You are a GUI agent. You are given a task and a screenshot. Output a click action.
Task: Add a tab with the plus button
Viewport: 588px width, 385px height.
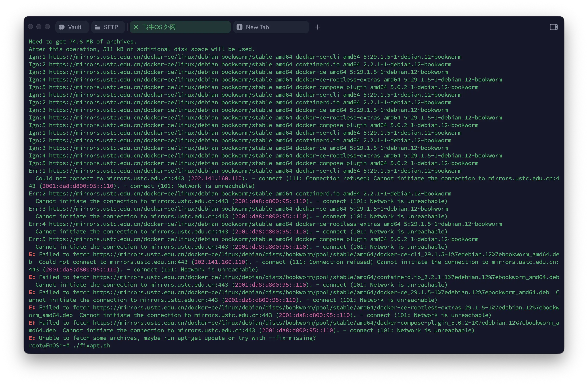click(x=317, y=27)
